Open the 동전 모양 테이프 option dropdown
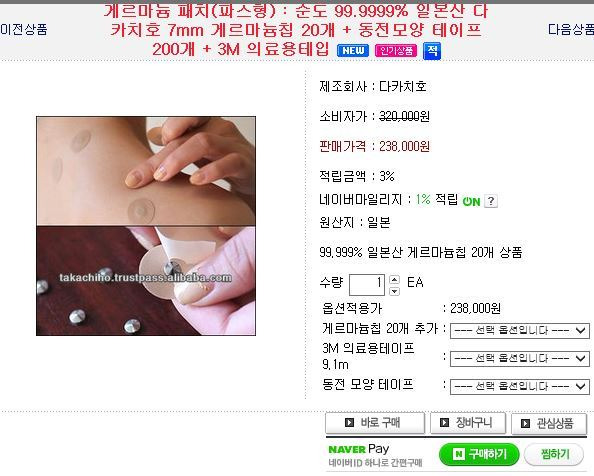The width and height of the screenshot is (594, 476). pyautogui.click(x=520, y=387)
